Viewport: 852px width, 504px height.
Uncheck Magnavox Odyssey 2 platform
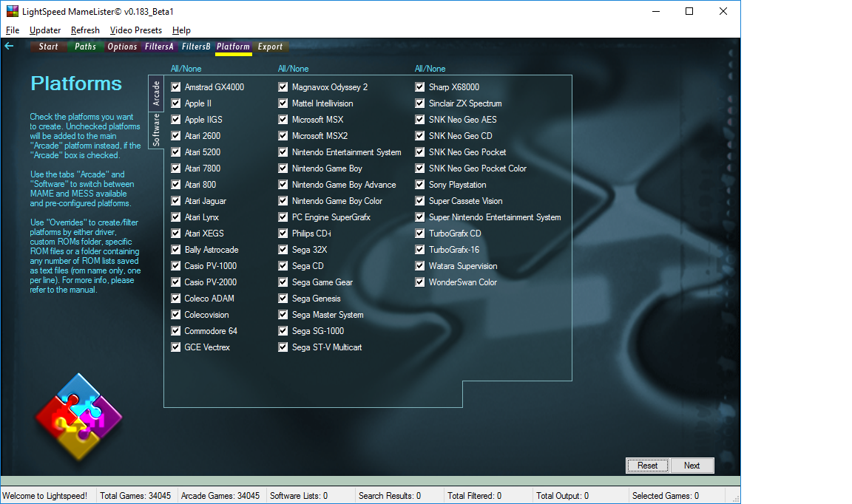pos(283,87)
